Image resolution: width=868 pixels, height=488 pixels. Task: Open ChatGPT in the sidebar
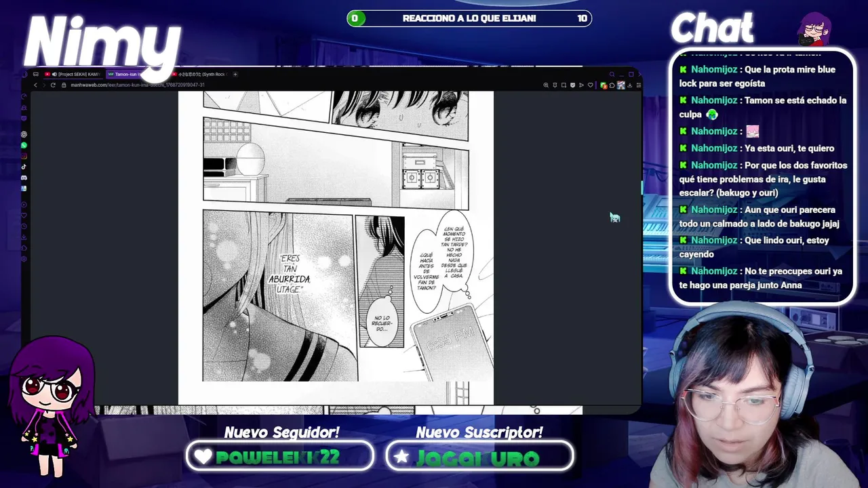[24, 134]
